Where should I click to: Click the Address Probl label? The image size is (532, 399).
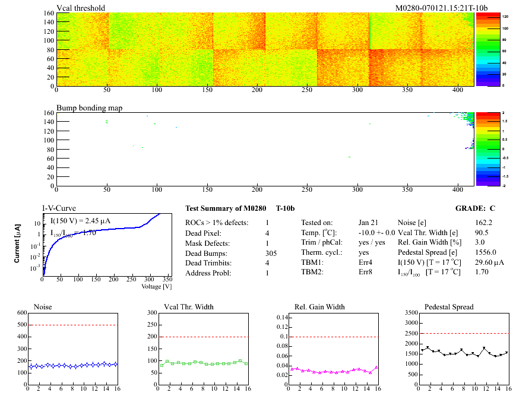tap(208, 273)
